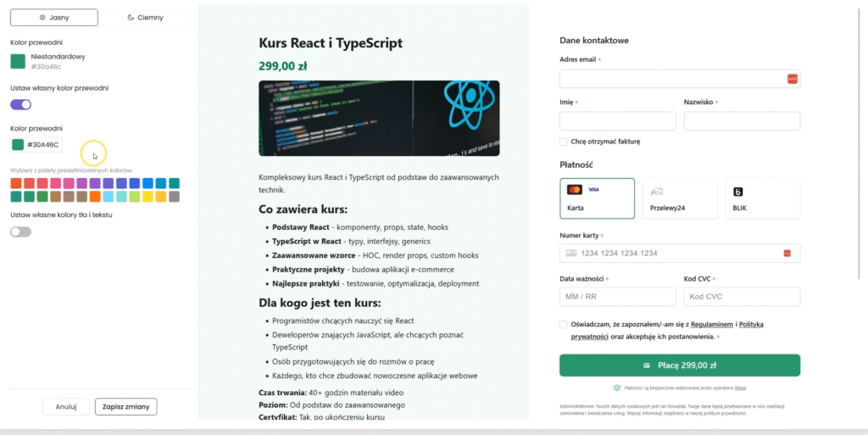The width and height of the screenshot is (868, 435).
Task: Check the 'Chcę otrzymać fakturę' checkbox
Action: [564, 142]
